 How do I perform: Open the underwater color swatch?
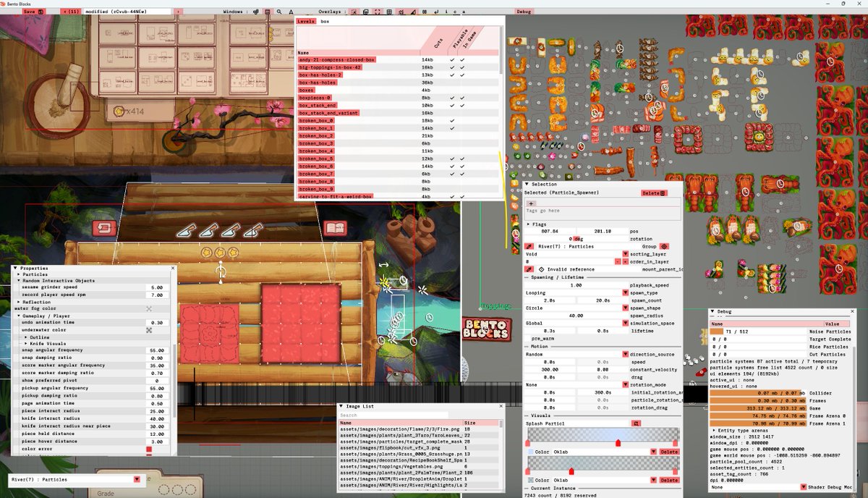pyautogui.click(x=149, y=329)
